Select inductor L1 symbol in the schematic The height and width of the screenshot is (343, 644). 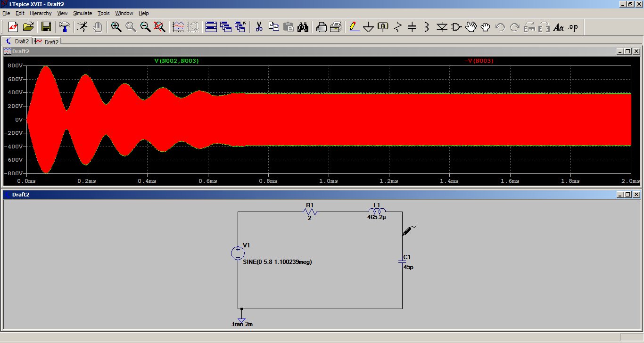click(x=377, y=211)
